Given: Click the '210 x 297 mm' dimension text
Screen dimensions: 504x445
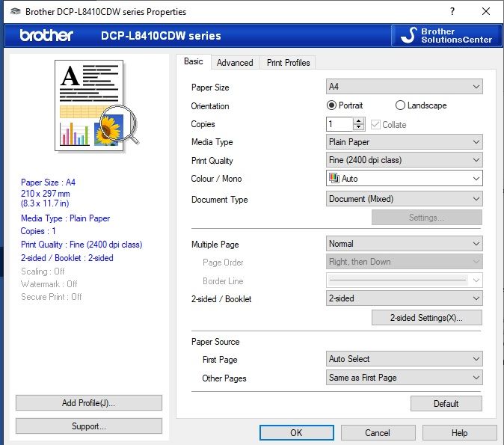Looking at the screenshot, I should [46, 194].
